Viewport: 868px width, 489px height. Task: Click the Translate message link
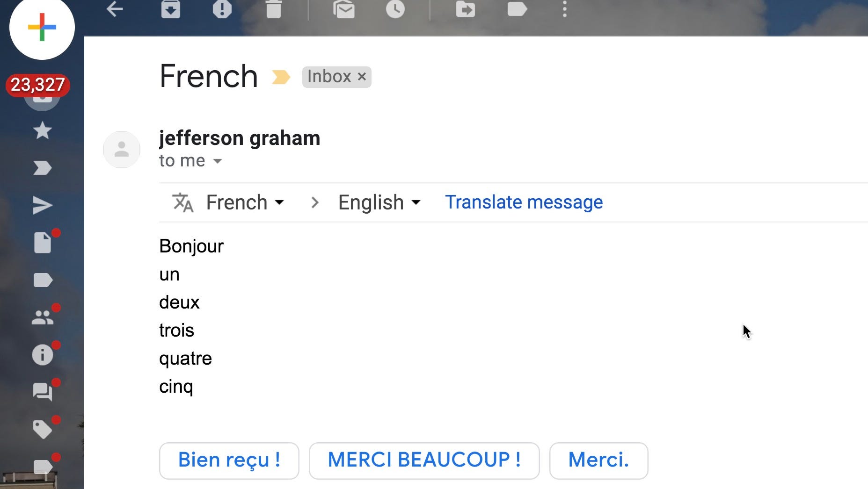pyautogui.click(x=524, y=202)
